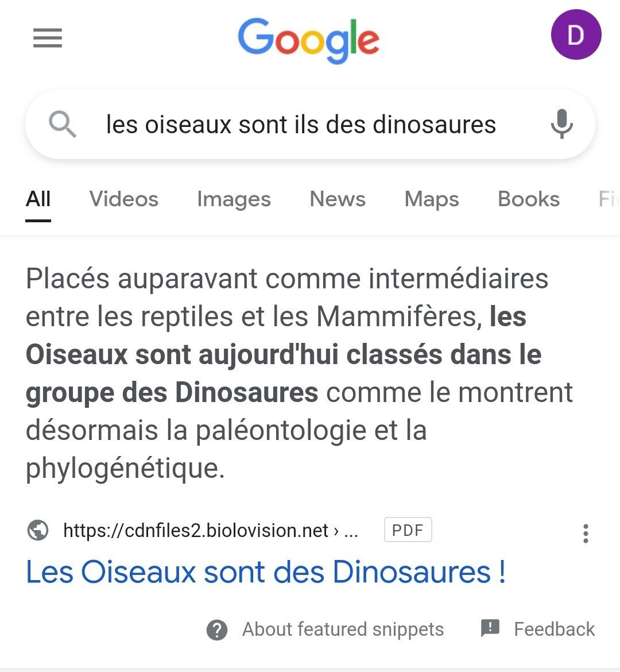The width and height of the screenshot is (620, 672).
Task: Select the All results tab
Action: 38,199
